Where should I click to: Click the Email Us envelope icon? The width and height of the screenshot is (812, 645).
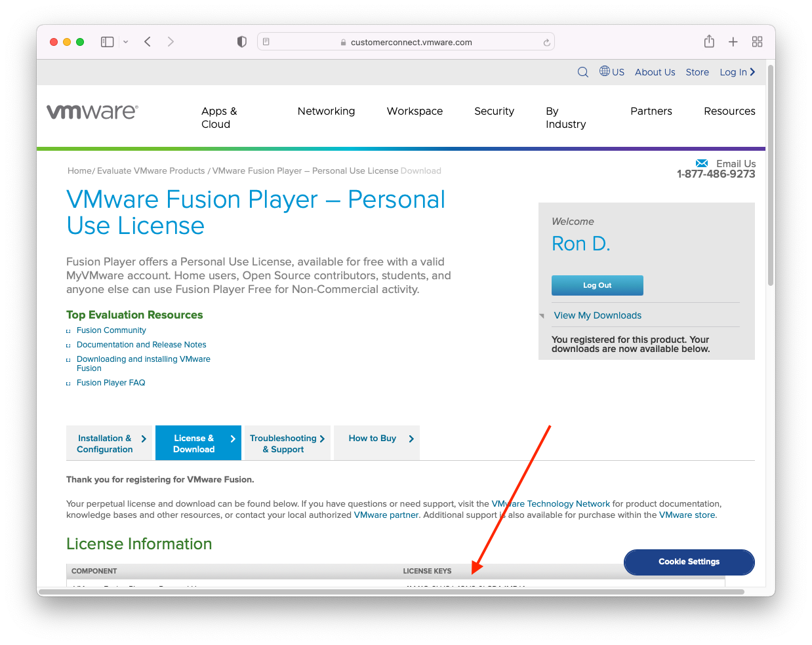[702, 163]
